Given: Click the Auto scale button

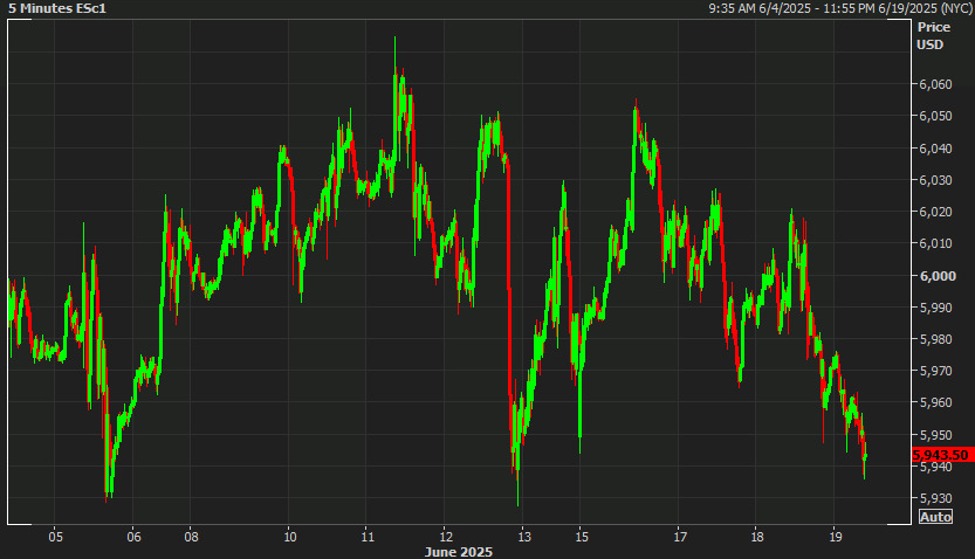Looking at the screenshot, I should point(935,516).
